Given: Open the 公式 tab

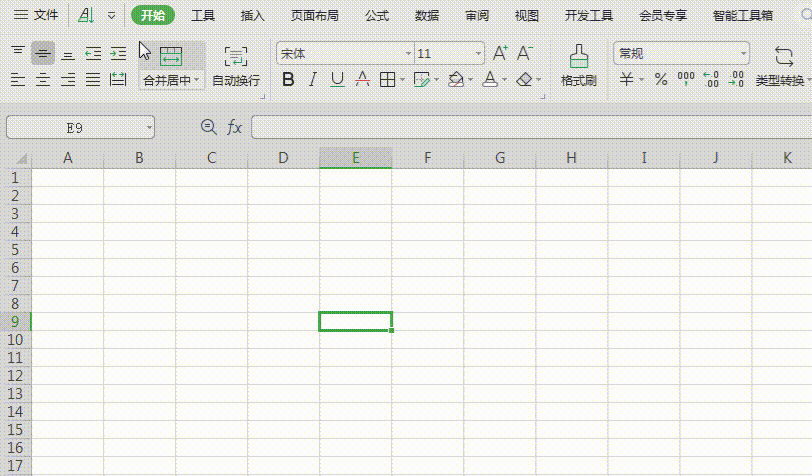Looking at the screenshot, I should [377, 16].
